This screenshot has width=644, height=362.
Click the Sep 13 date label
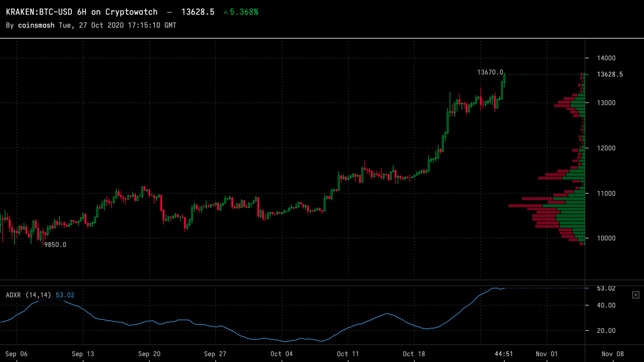tap(83, 354)
